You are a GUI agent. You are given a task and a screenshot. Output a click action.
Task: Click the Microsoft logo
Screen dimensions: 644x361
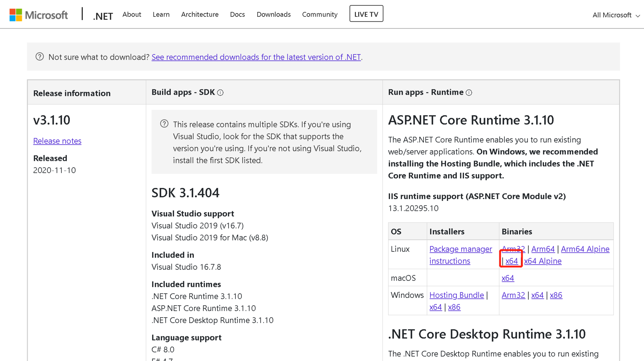click(38, 14)
